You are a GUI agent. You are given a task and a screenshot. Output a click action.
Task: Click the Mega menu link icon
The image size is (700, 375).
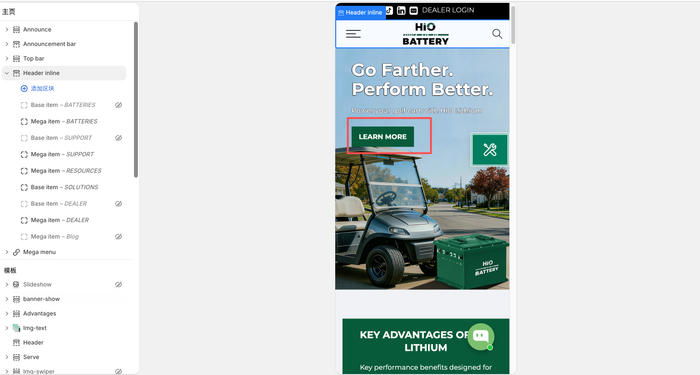(x=17, y=252)
